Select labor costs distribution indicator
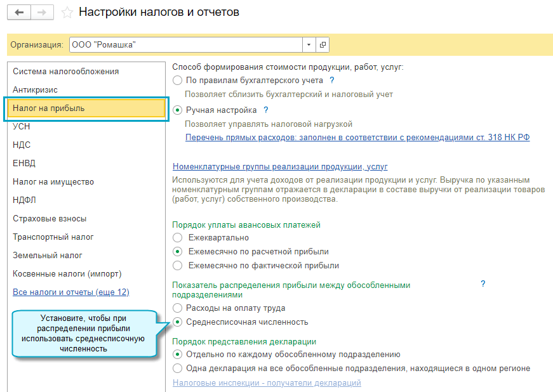 pyautogui.click(x=177, y=308)
